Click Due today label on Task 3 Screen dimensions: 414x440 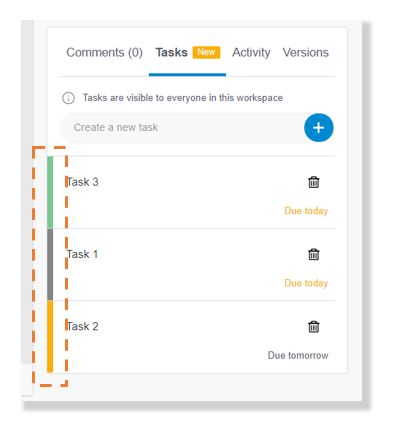coord(306,211)
